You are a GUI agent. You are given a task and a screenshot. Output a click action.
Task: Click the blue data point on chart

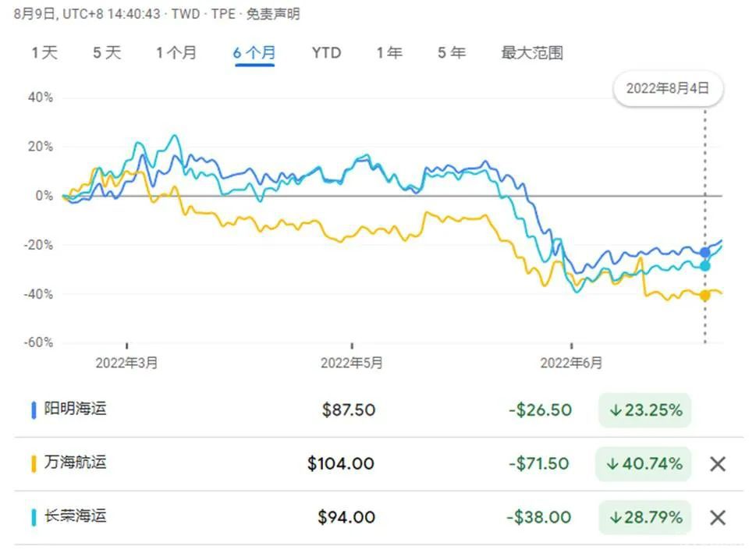705,253
